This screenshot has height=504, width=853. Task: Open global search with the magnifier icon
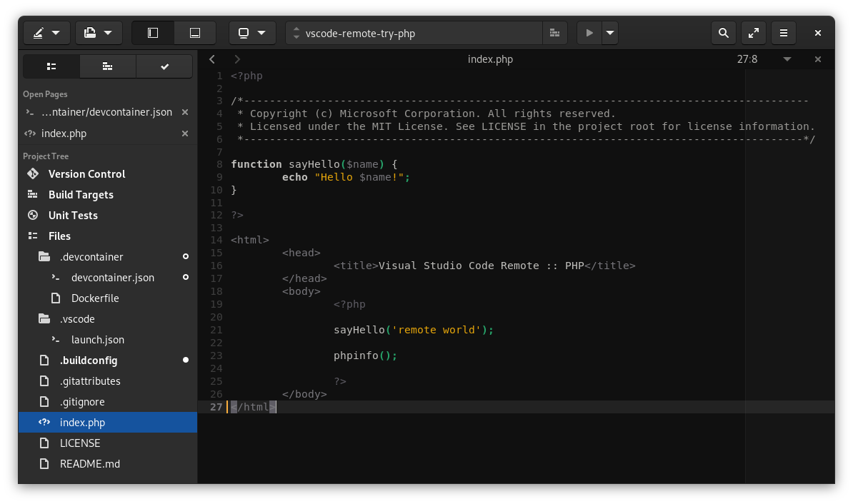pyautogui.click(x=723, y=33)
